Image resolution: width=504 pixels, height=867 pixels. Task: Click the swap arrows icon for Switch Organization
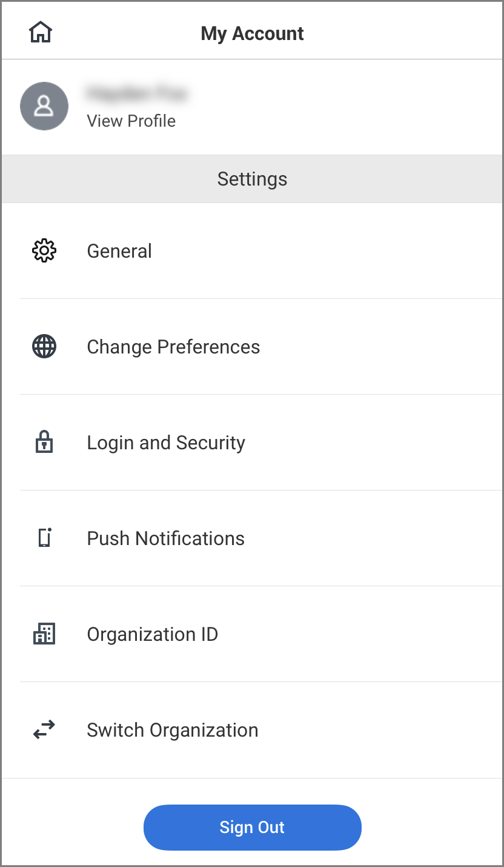point(44,730)
